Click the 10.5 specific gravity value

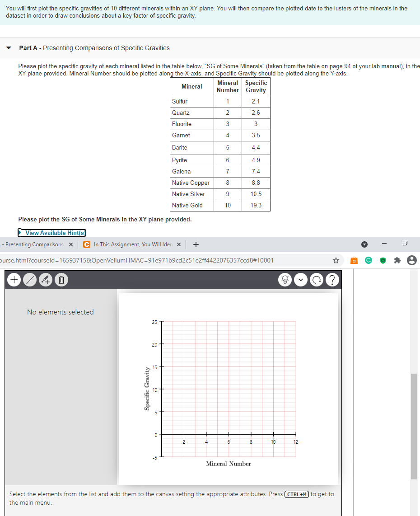(256, 194)
